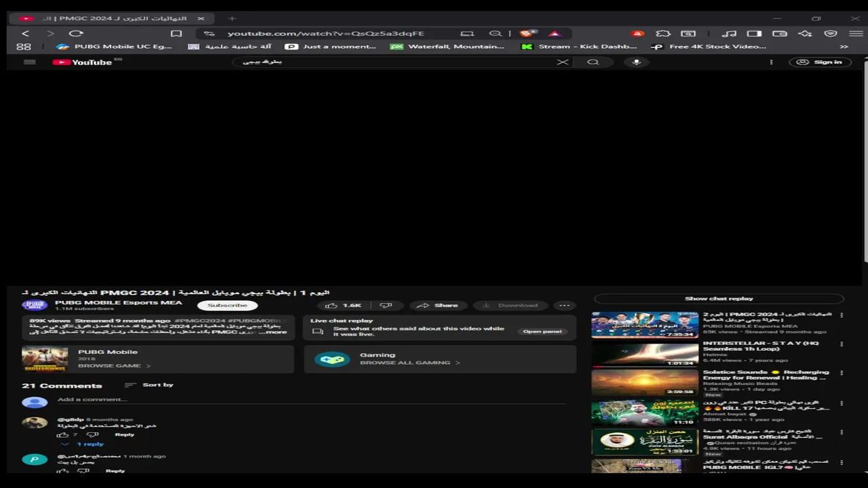Viewport: 868px width, 488px height.
Task: Click the page vertical scrollbar
Action: [865, 160]
